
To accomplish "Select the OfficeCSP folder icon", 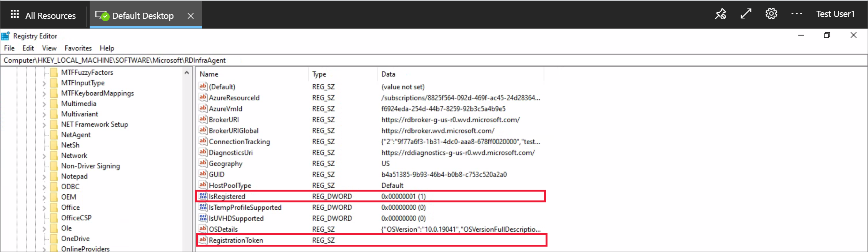I will (54, 218).
